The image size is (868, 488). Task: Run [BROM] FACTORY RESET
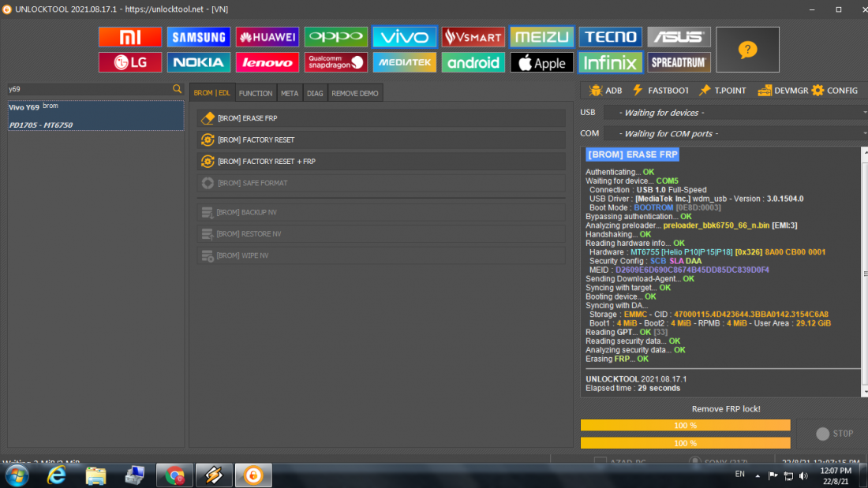click(x=381, y=140)
